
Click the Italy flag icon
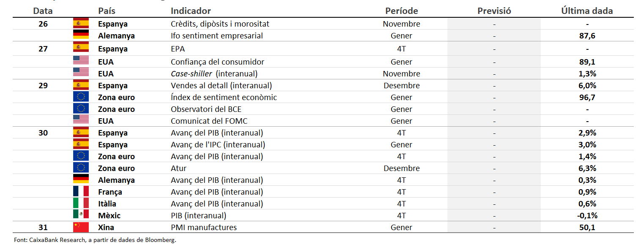point(81,204)
